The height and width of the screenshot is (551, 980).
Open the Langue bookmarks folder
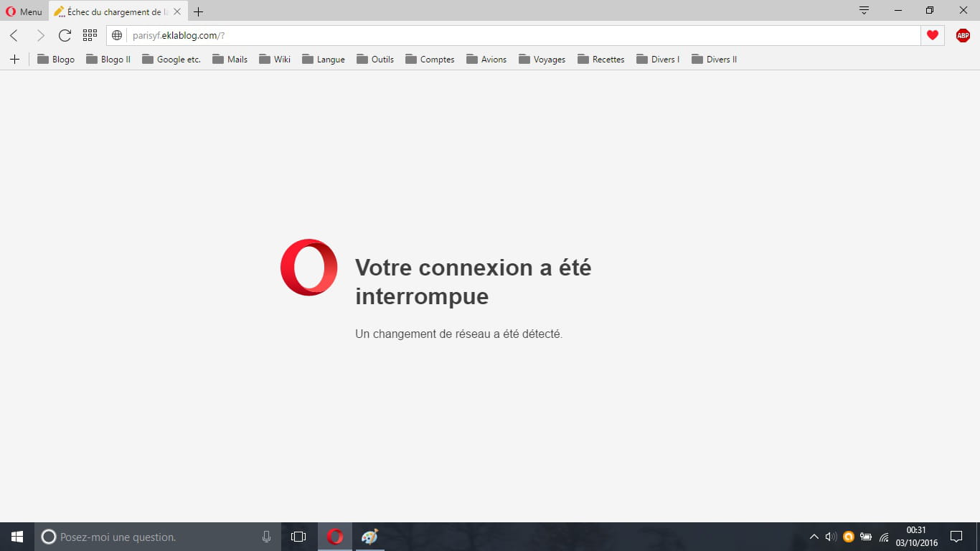324,60
